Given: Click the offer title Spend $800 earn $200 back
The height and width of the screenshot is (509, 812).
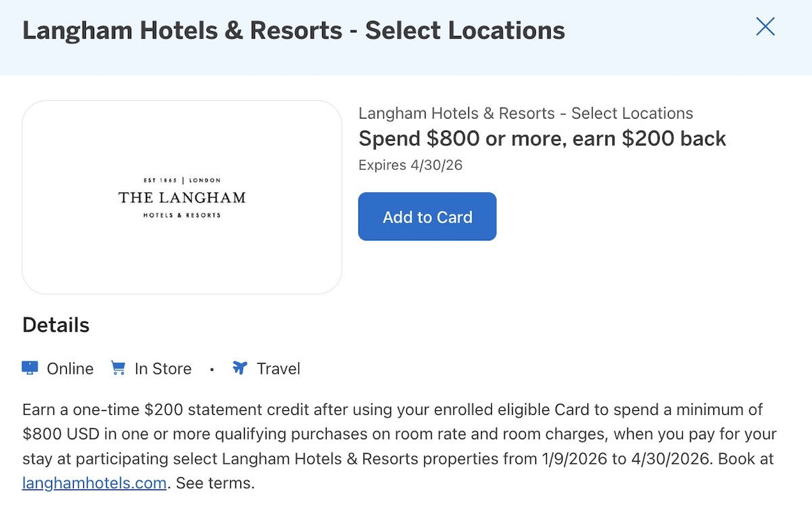Looking at the screenshot, I should point(542,138).
